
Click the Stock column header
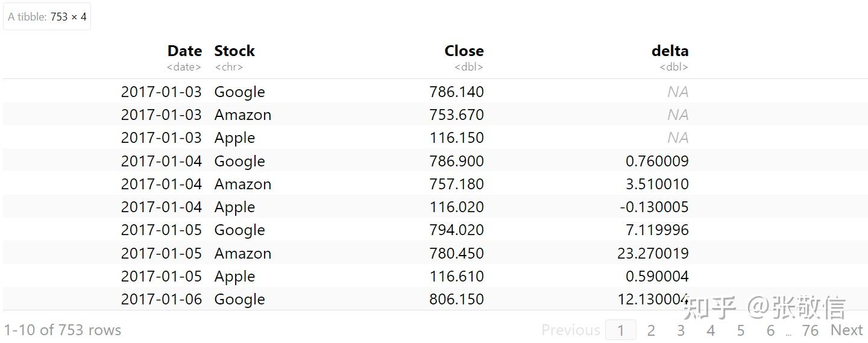[234, 51]
